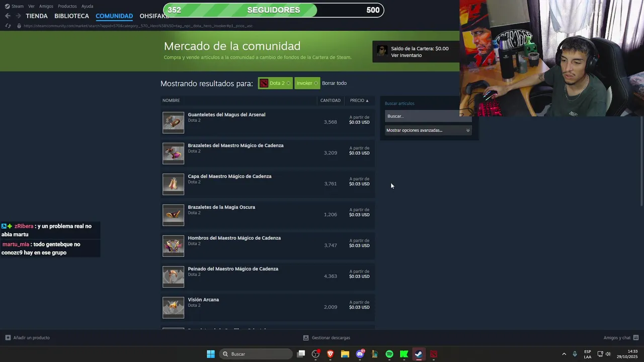This screenshot has width=644, height=362.
Task: Open the Windows Start menu
Action: pyautogui.click(x=211, y=354)
